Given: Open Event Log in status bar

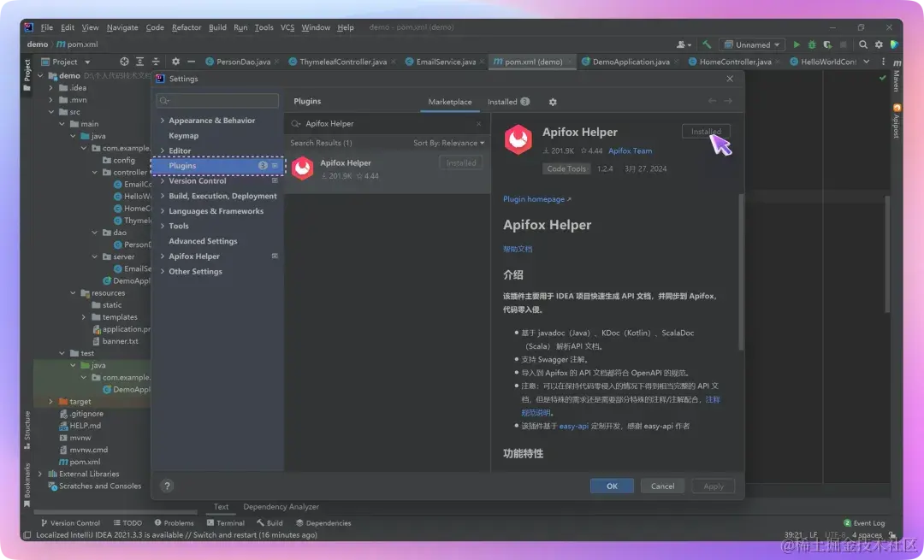Looking at the screenshot, I should (864, 523).
